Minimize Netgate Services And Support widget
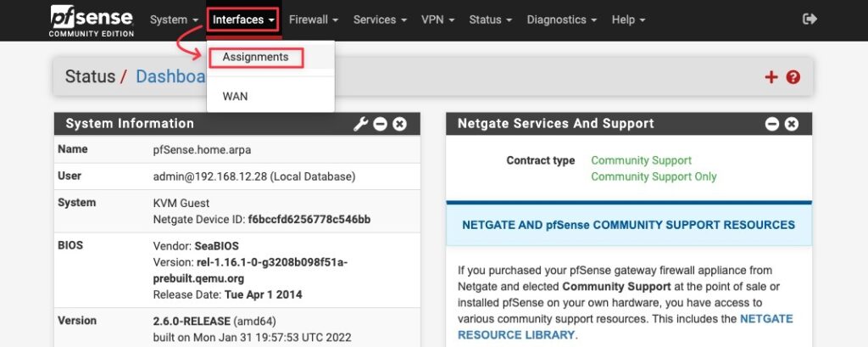The image size is (868, 347). coord(771,124)
